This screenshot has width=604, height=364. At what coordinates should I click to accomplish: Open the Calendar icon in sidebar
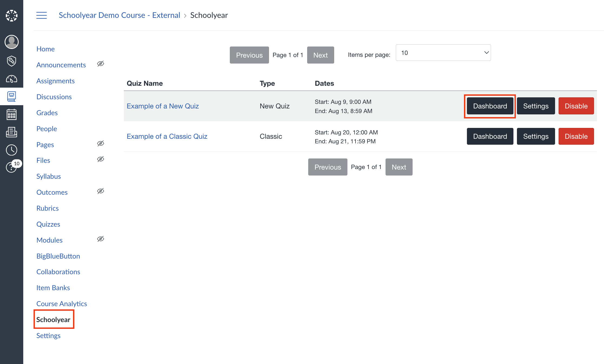click(12, 115)
